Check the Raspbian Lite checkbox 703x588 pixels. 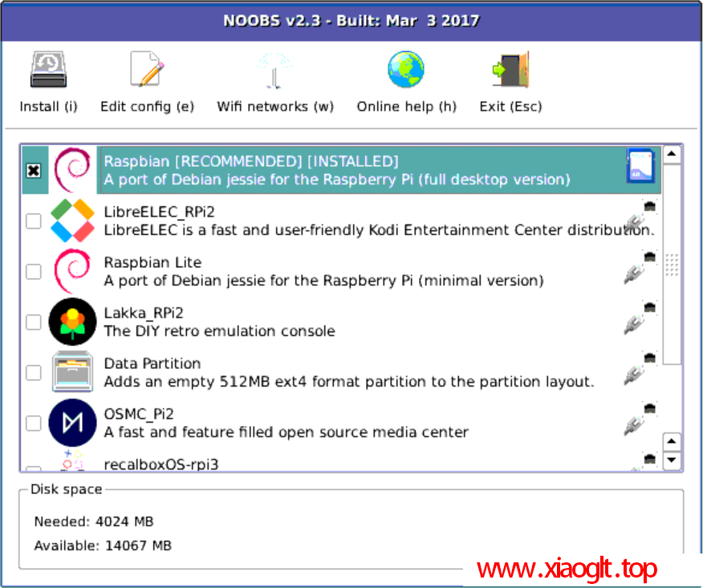34,272
